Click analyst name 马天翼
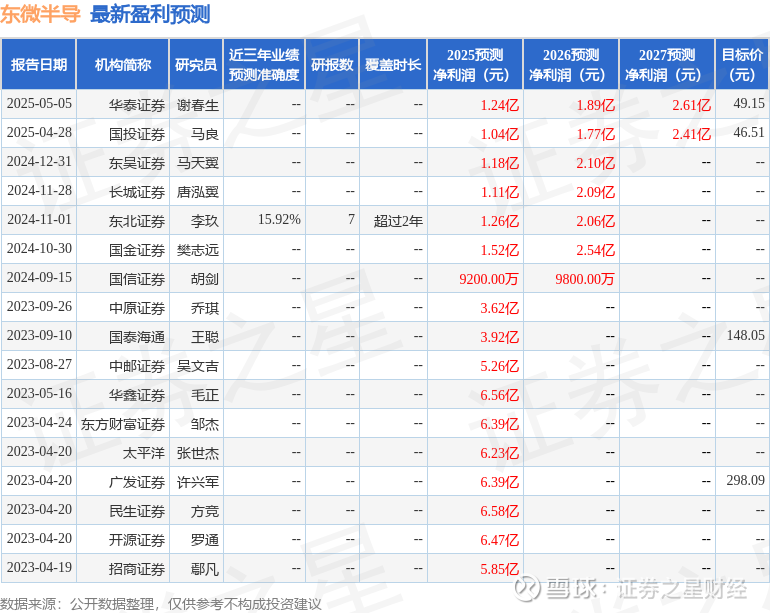The width and height of the screenshot is (770, 613). pos(197,163)
